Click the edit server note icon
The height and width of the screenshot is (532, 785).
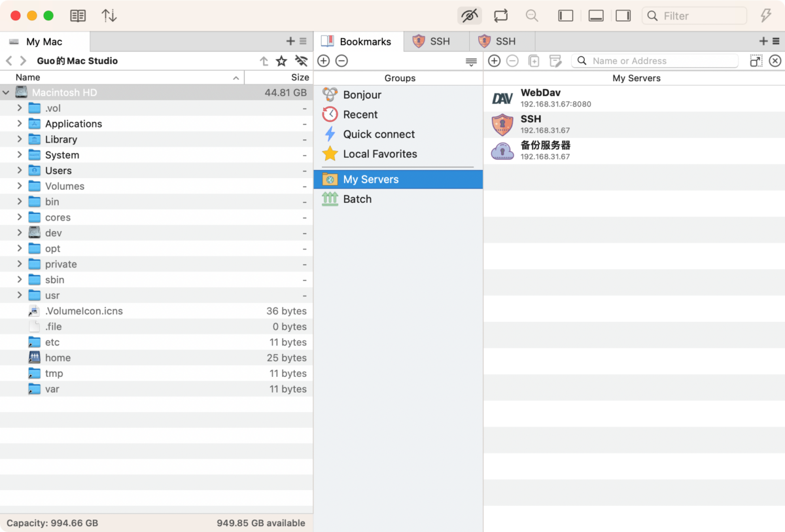[555, 61]
